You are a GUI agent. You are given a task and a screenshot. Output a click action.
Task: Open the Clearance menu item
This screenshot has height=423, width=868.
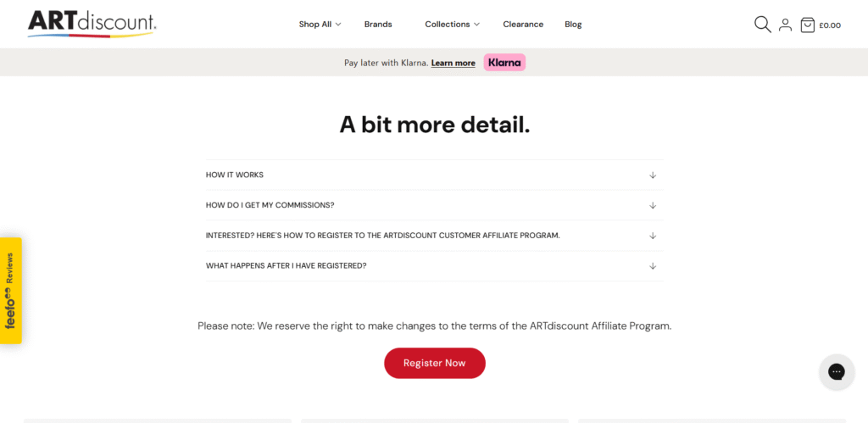coord(523,25)
